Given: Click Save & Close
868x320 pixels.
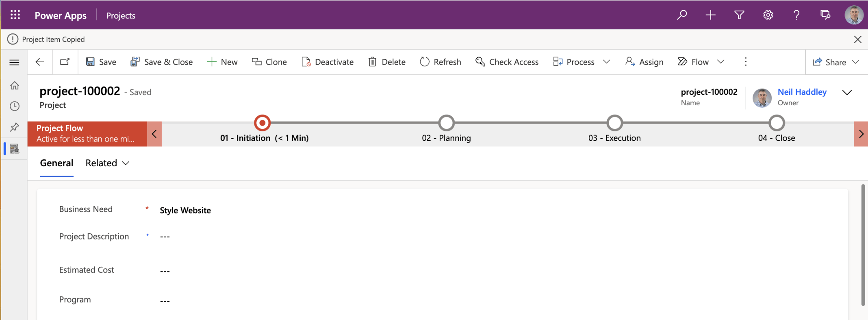Looking at the screenshot, I should [162, 62].
